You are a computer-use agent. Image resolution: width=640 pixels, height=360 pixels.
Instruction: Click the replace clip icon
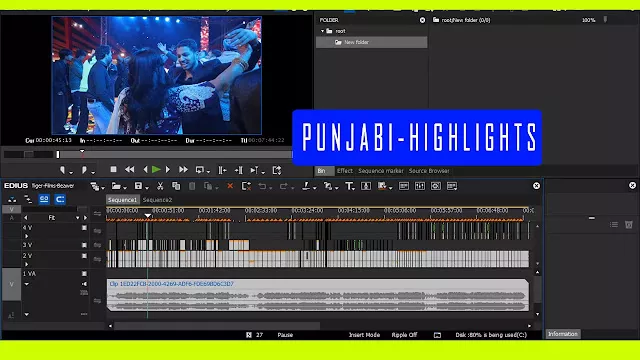pos(208,186)
